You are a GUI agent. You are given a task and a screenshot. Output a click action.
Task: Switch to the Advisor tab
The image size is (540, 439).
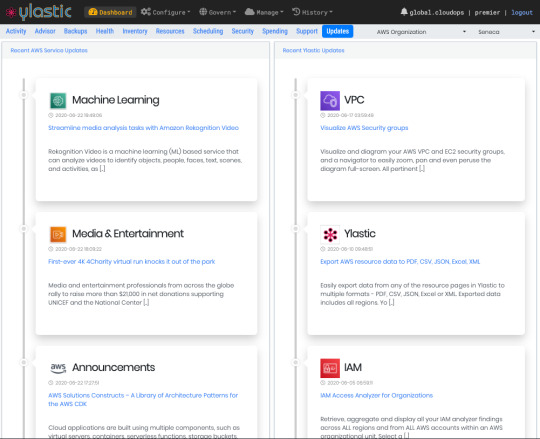tap(45, 31)
